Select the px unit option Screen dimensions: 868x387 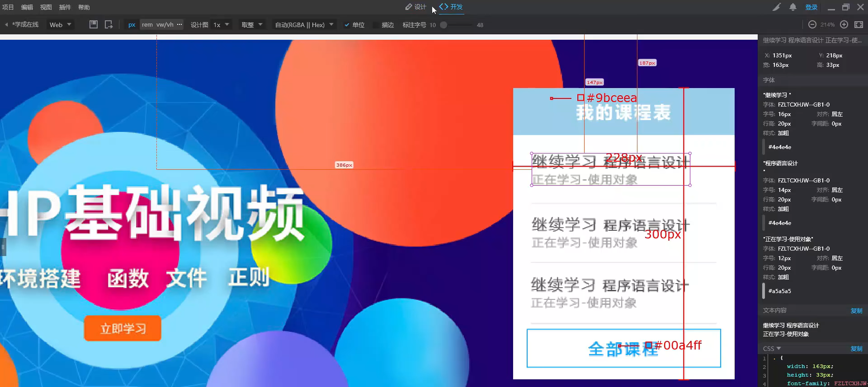pos(132,25)
